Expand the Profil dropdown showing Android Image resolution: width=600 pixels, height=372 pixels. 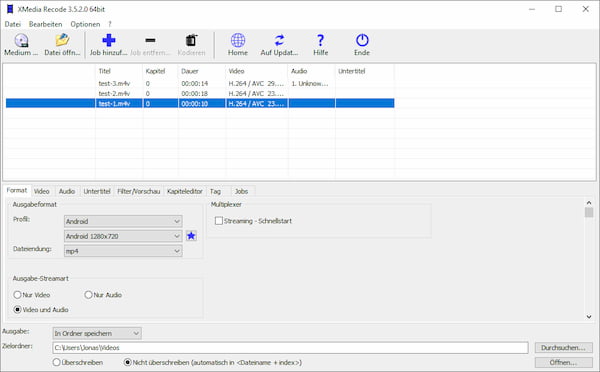tap(123, 221)
